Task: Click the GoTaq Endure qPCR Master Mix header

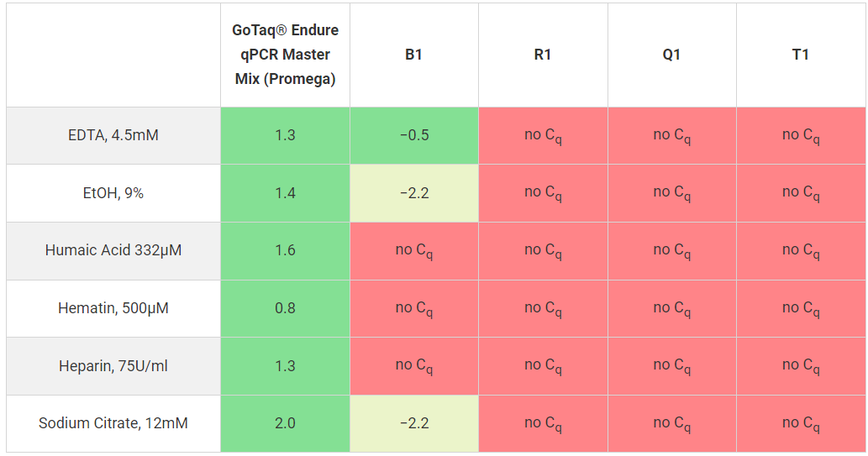Action: tap(285, 55)
